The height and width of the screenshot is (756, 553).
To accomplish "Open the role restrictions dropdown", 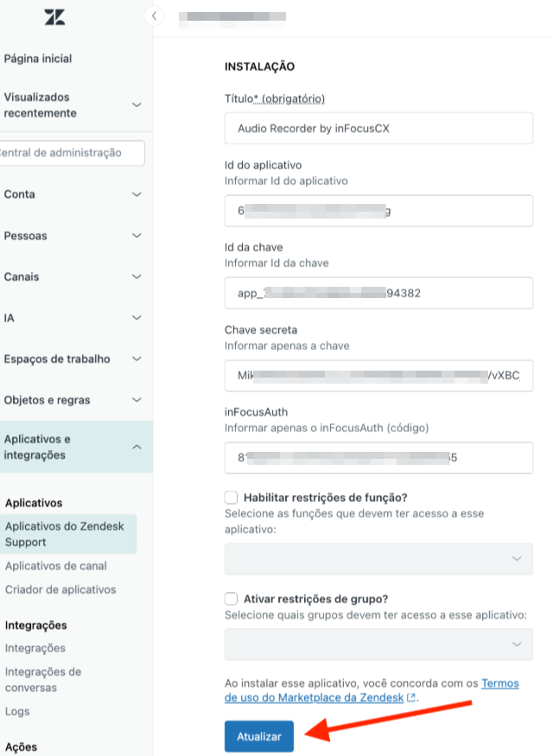I will point(378,559).
